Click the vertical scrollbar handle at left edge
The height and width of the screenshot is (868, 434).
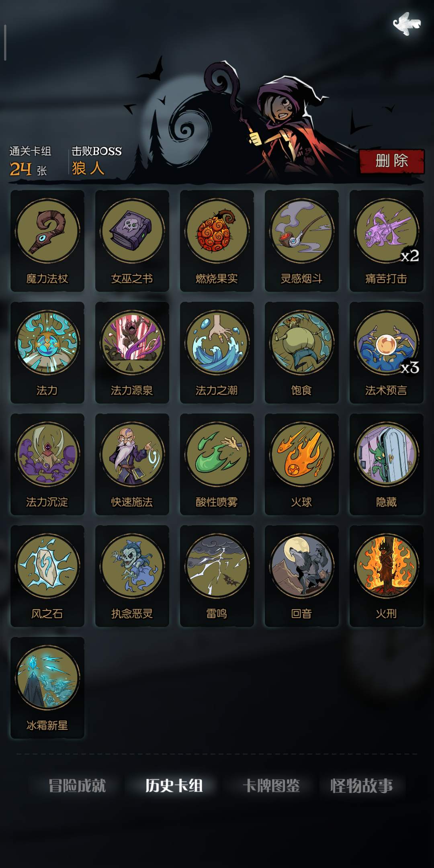5,43
